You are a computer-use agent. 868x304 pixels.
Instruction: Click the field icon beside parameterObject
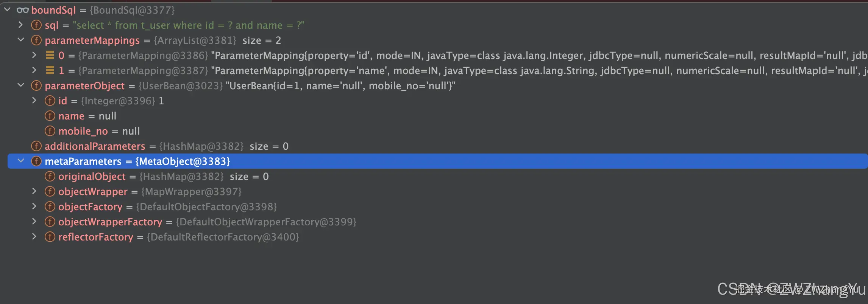(36, 86)
